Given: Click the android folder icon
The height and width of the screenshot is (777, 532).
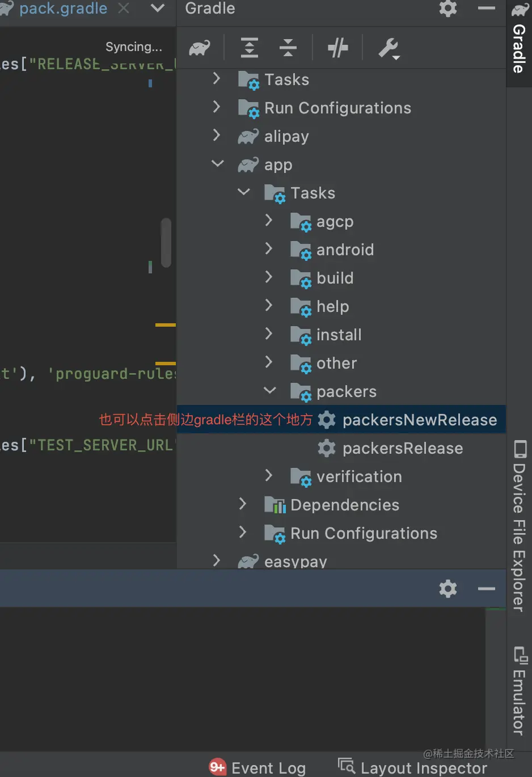Looking at the screenshot, I should tap(301, 250).
